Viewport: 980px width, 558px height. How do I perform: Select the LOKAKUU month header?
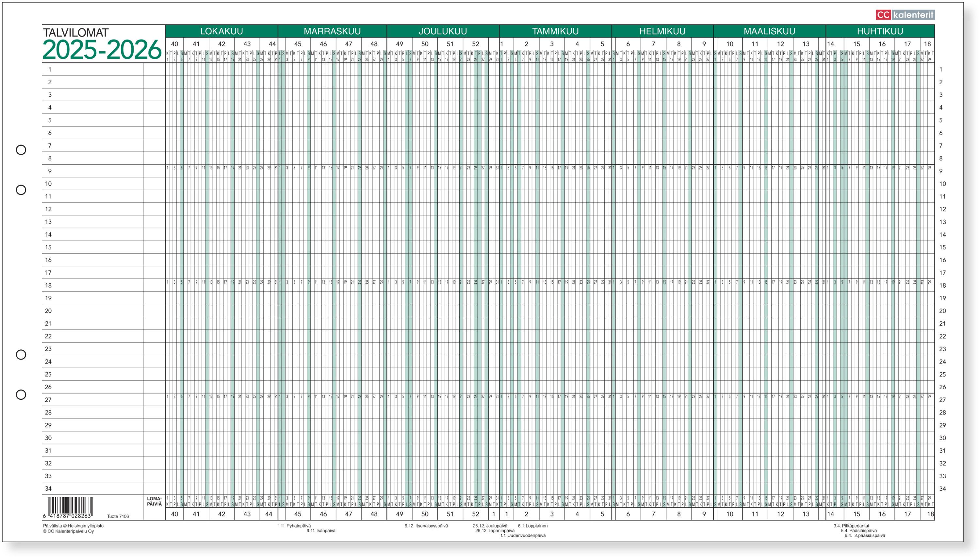pos(221,31)
